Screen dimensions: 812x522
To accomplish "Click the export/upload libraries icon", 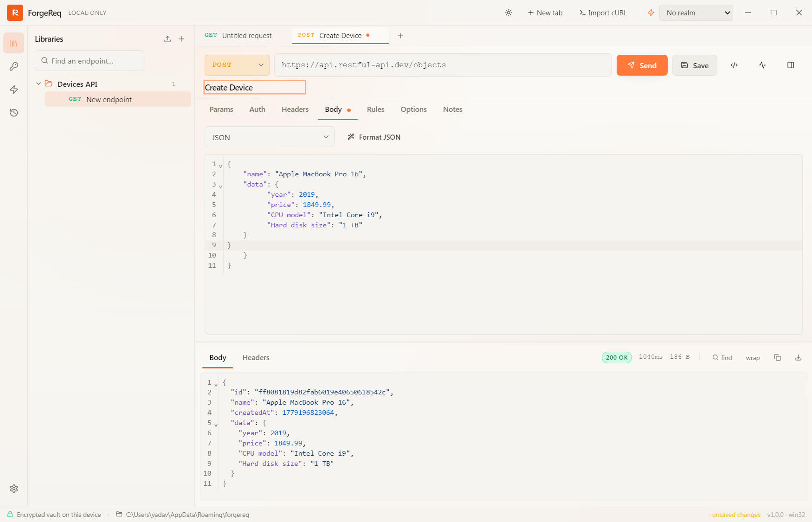I will [x=168, y=39].
